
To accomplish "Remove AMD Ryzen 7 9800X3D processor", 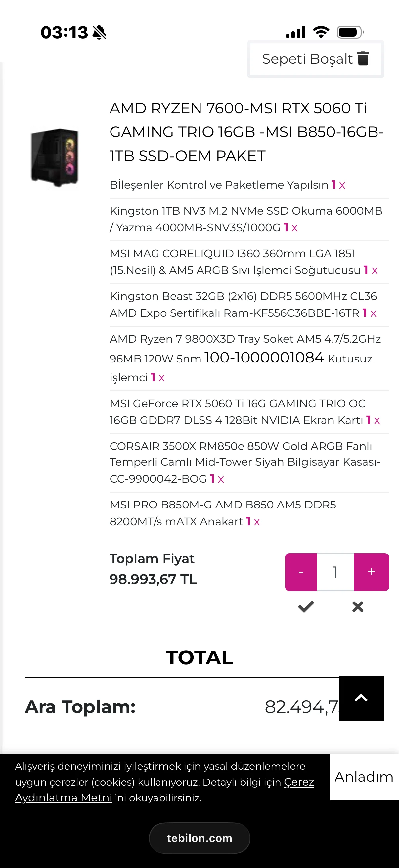I will (x=162, y=378).
